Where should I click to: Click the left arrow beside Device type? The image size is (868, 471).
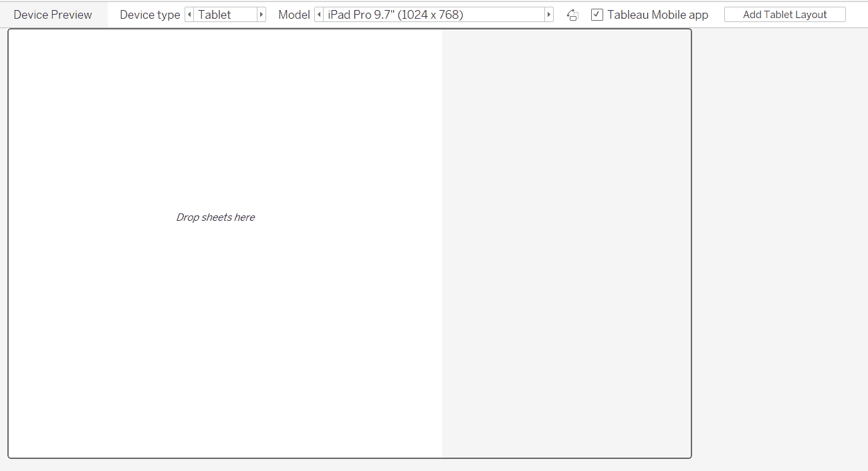(x=189, y=14)
